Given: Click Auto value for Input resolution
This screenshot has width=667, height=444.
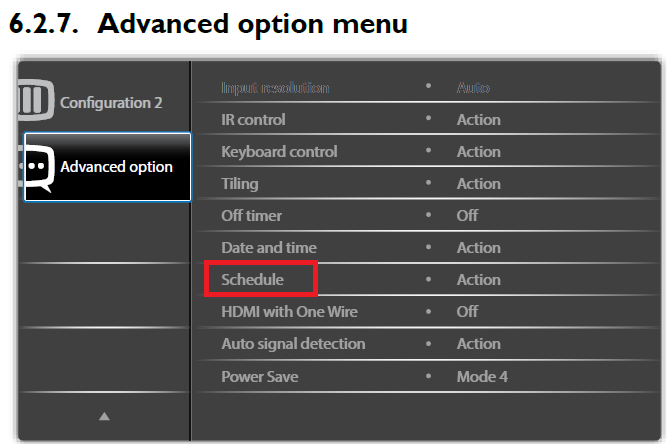Looking at the screenshot, I should [x=473, y=88].
